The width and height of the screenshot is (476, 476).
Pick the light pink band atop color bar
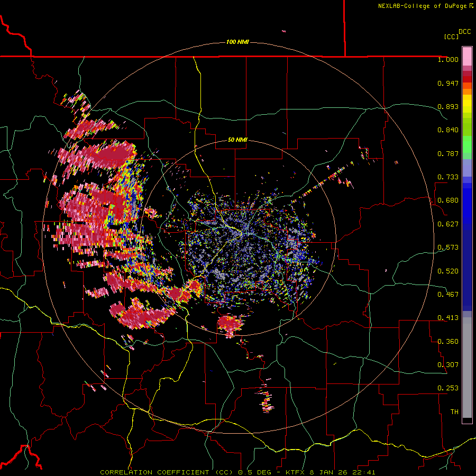pos(467,57)
